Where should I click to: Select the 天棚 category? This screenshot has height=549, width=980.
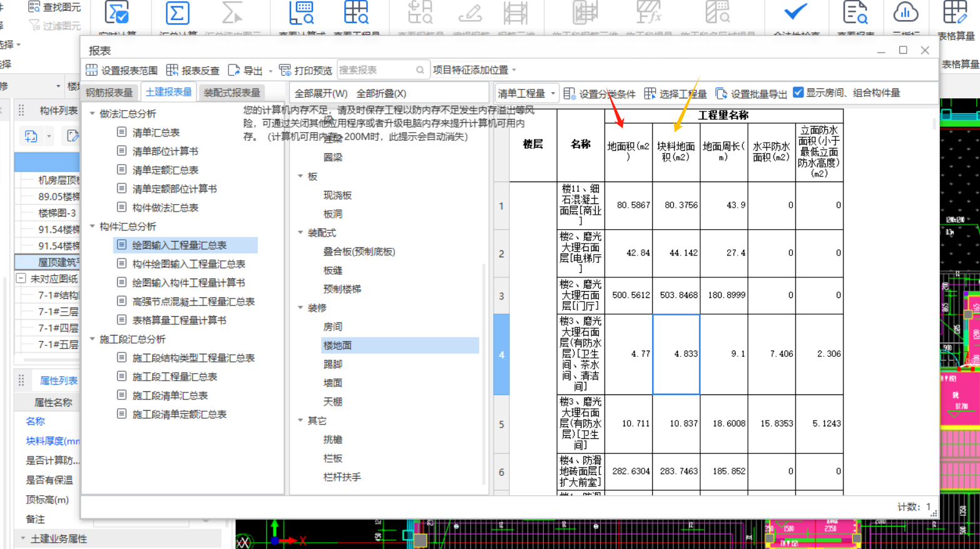[x=332, y=401]
